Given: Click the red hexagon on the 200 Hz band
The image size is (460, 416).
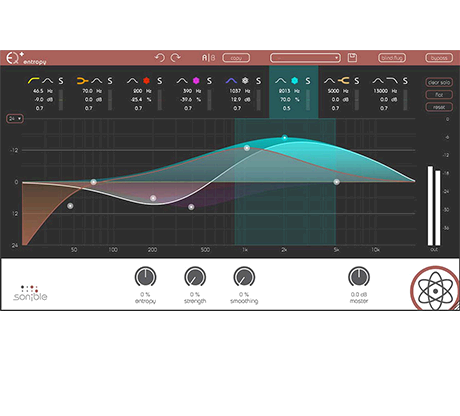Looking at the screenshot, I should (146, 80).
